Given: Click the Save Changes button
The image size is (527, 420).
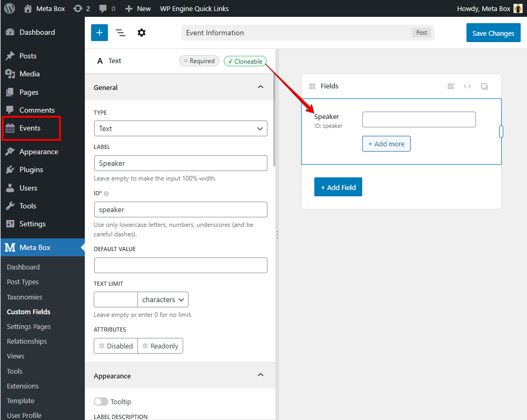Looking at the screenshot, I should (x=493, y=33).
